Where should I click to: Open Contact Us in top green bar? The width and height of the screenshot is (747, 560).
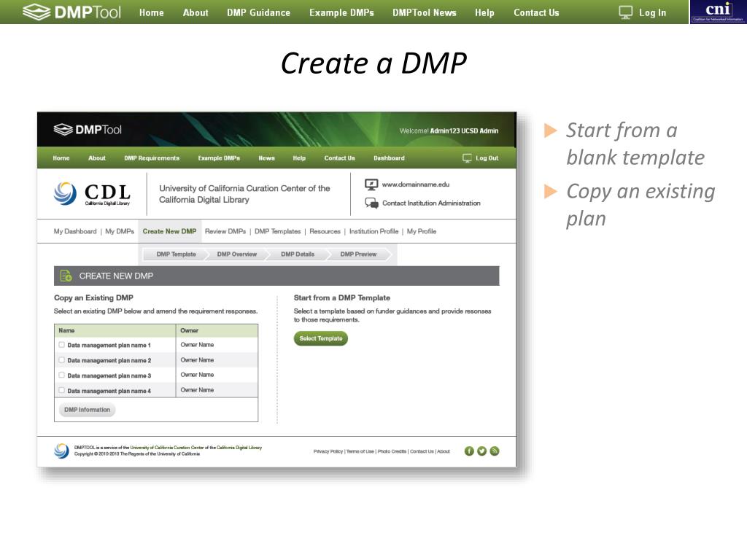(536, 13)
